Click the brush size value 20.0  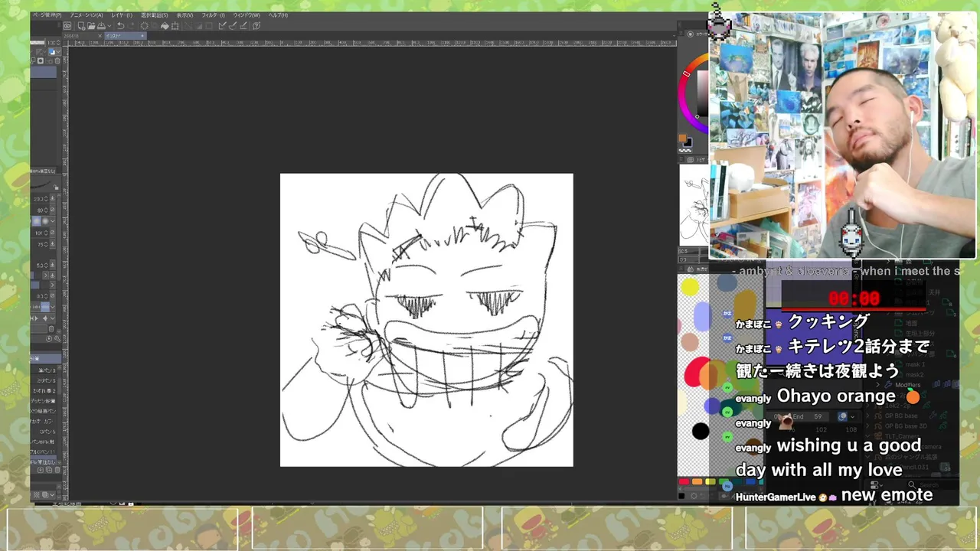(40, 199)
